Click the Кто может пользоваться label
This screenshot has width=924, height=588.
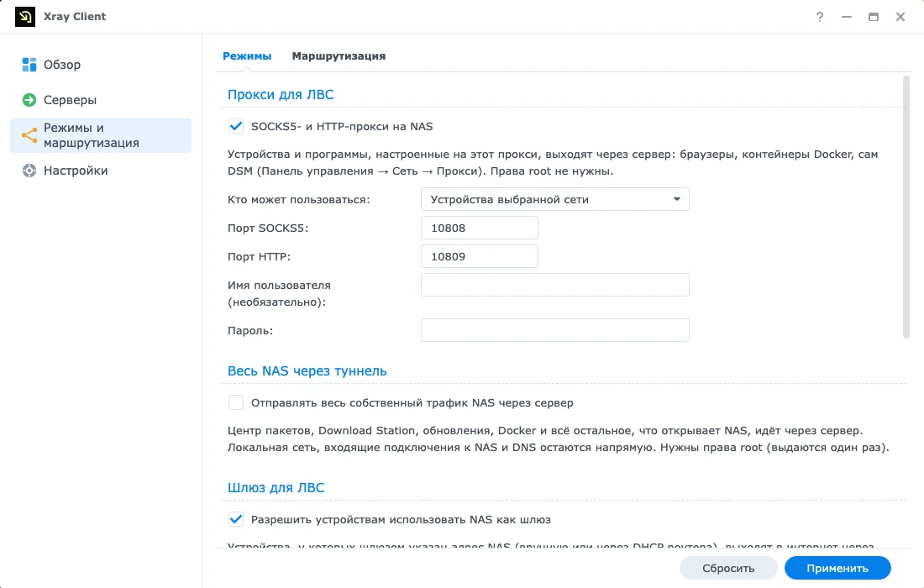coord(299,200)
